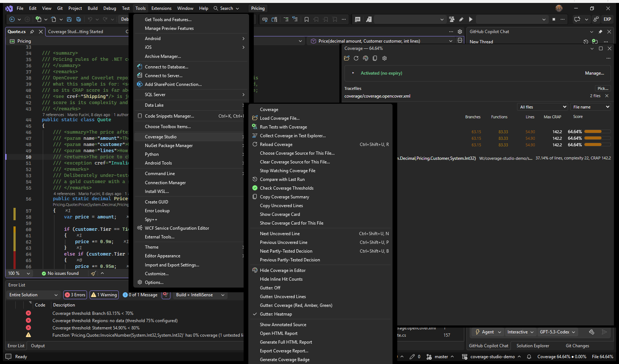This screenshot has width=619, height=364.
Task: Open trace file with Coverage panel folder icon
Action: click(347, 58)
